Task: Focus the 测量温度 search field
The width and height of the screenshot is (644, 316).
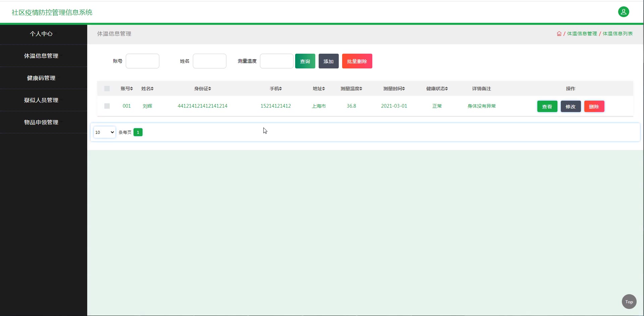Action: [277, 61]
